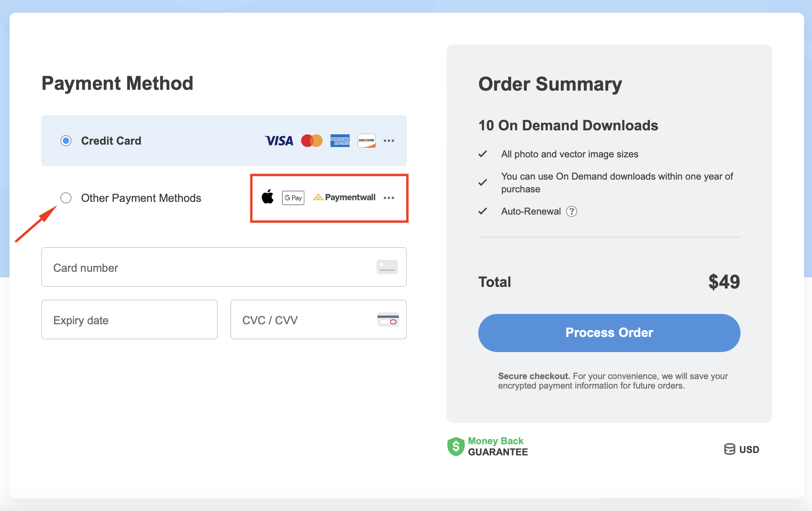Select the Paymentwall payment icon

344,197
